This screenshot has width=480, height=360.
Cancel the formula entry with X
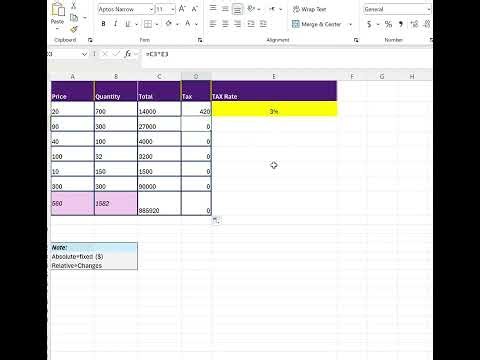[105, 54]
